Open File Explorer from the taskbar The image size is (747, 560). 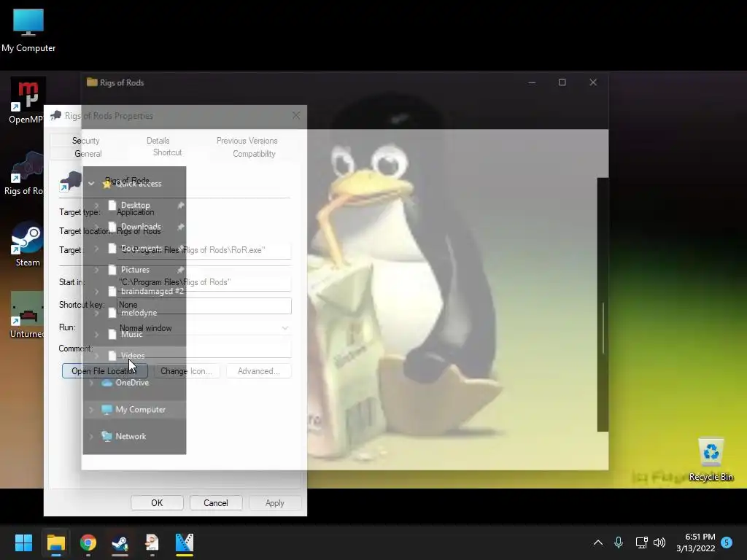(x=55, y=542)
